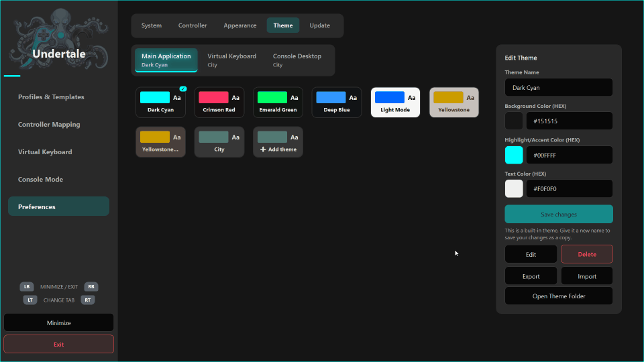
Task: Click Open Theme Folder button
Action: pyautogui.click(x=559, y=296)
